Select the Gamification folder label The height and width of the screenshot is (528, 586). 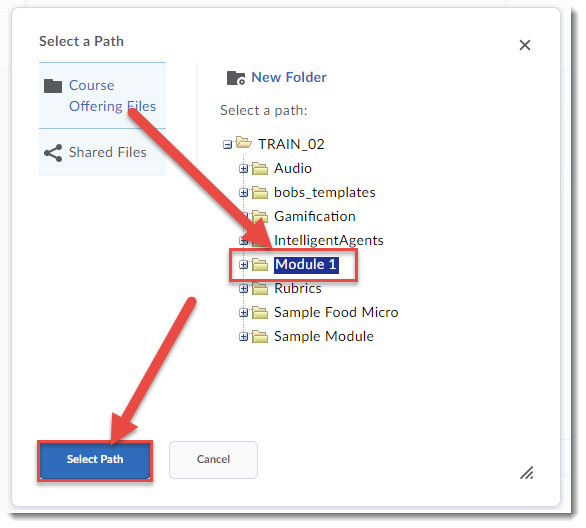(x=315, y=216)
